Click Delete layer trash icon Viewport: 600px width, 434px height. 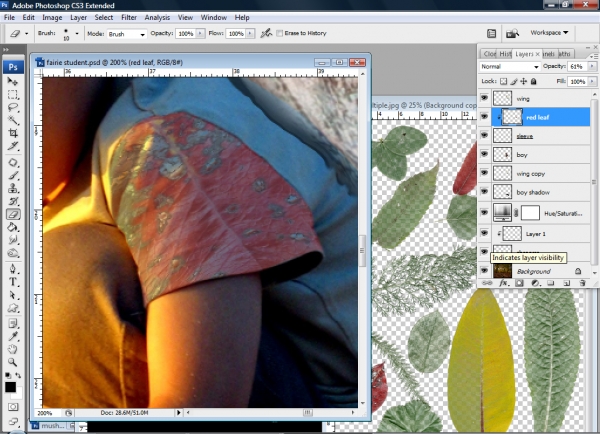582,283
